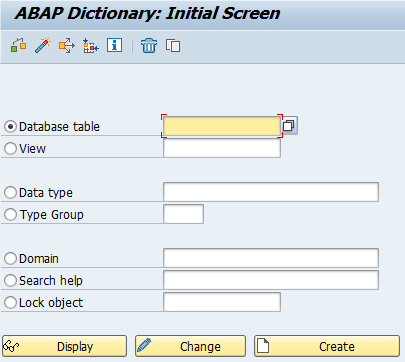Select the Data type radio button
This screenshot has width=405, height=362.
click(x=10, y=192)
